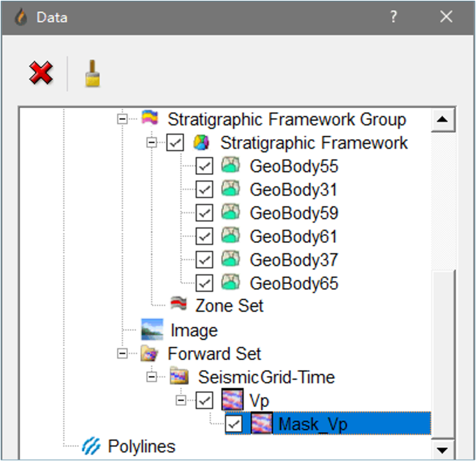The image size is (476, 461).
Task: Select the GeoBody65 tree item
Action: (x=294, y=283)
